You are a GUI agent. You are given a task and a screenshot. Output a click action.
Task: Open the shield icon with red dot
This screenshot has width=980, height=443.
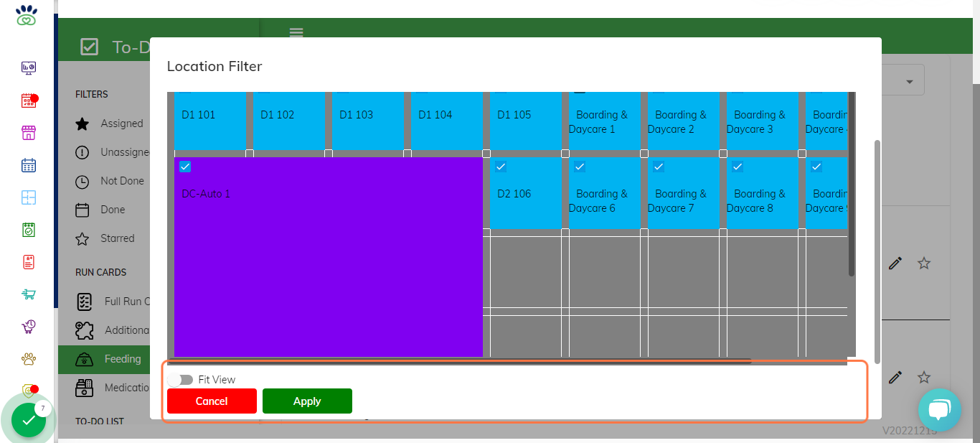pyautogui.click(x=29, y=391)
